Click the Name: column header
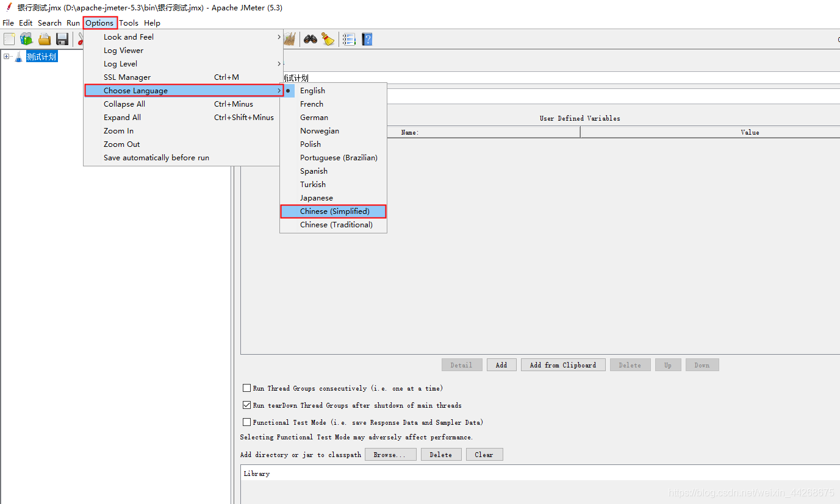840x504 pixels. (x=411, y=132)
